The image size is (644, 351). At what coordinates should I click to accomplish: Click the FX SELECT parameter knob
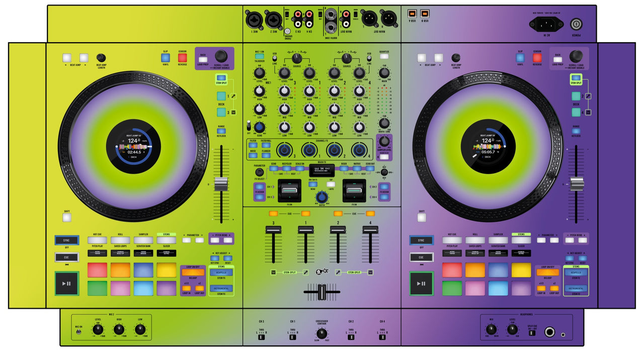pos(260,172)
